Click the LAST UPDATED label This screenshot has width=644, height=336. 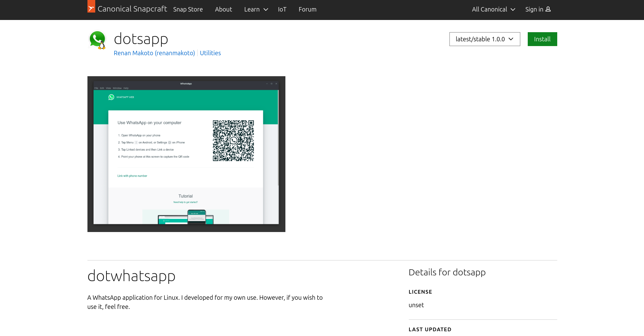[x=430, y=330]
